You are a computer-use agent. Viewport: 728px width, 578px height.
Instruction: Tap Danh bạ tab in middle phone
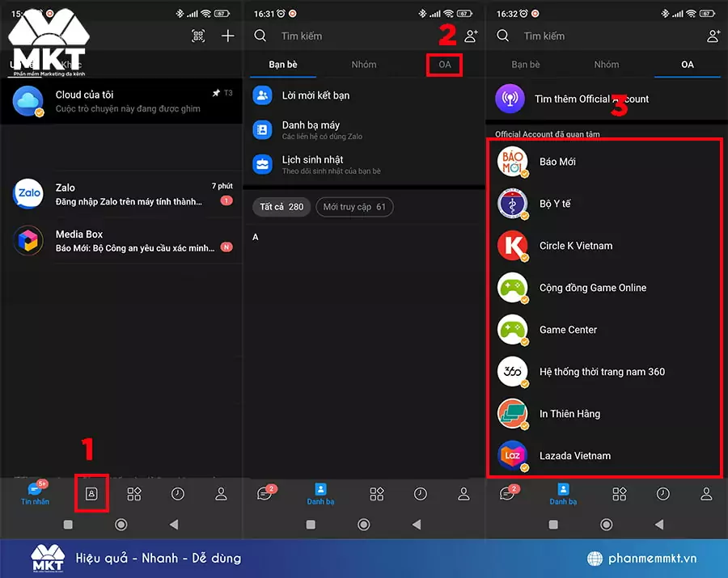[x=320, y=495]
